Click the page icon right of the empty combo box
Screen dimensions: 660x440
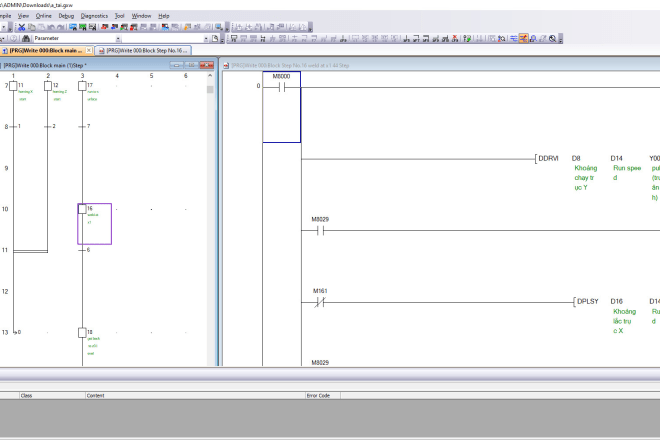[x=215, y=38]
